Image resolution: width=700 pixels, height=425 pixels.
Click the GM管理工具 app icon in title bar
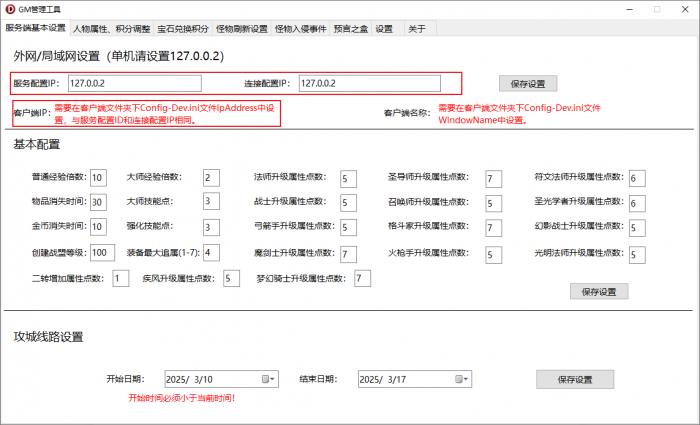10,9
